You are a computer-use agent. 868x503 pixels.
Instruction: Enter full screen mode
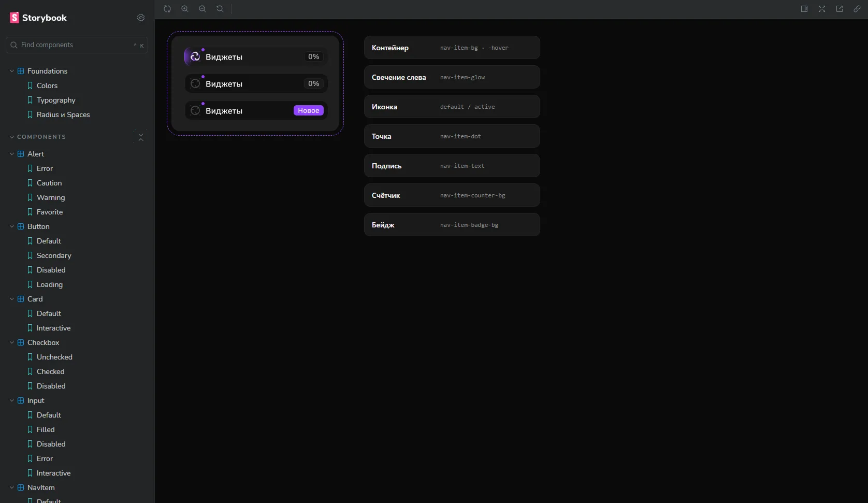(822, 9)
